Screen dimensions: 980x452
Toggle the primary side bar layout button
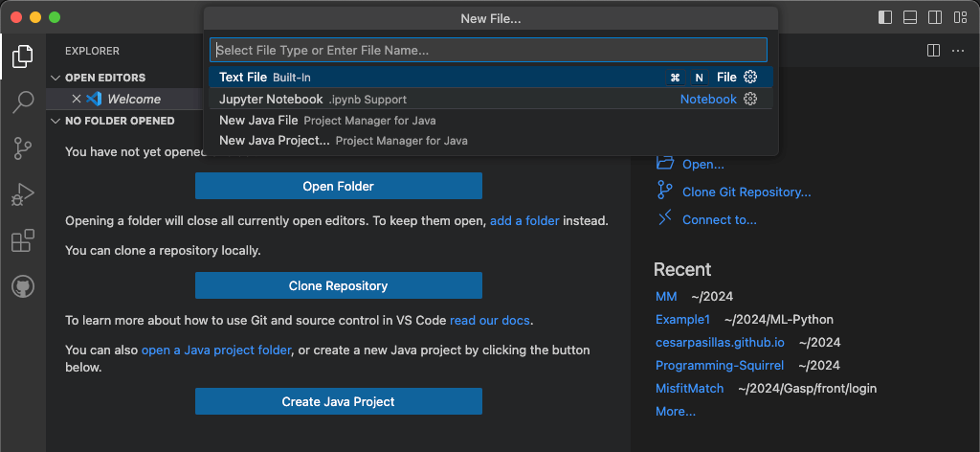pyautogui.click(x=885, y=17)
